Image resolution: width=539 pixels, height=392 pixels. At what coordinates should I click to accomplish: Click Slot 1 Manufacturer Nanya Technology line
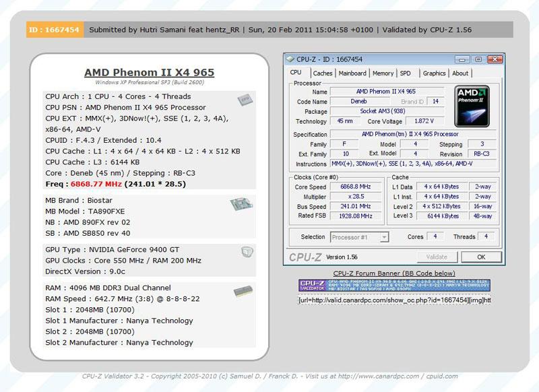pyautogui.click(x=119, y=321)
